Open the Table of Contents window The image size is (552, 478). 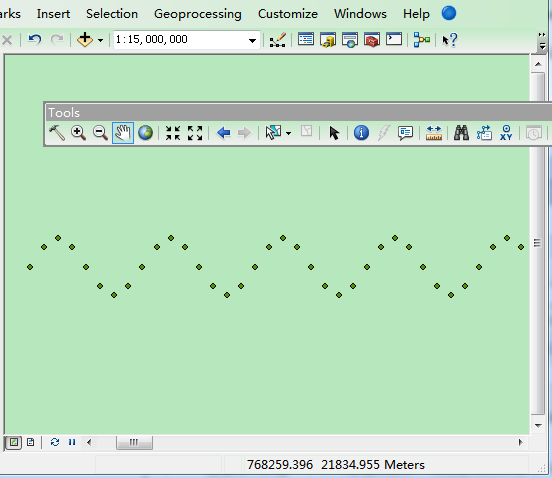[x=306, y=39]
